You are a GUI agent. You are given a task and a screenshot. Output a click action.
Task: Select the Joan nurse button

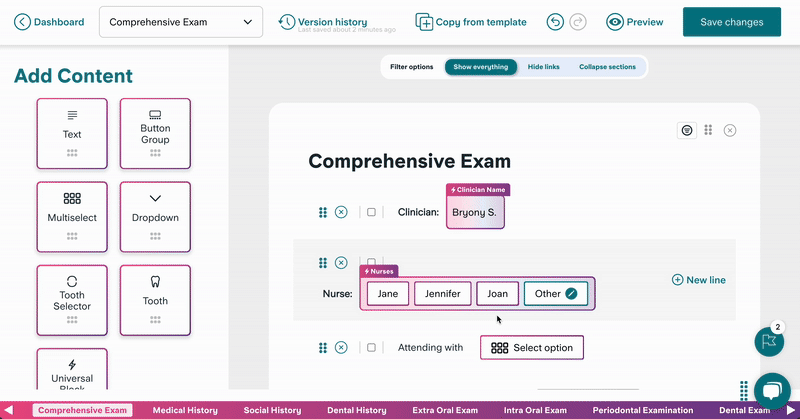(x=497, y=293)
